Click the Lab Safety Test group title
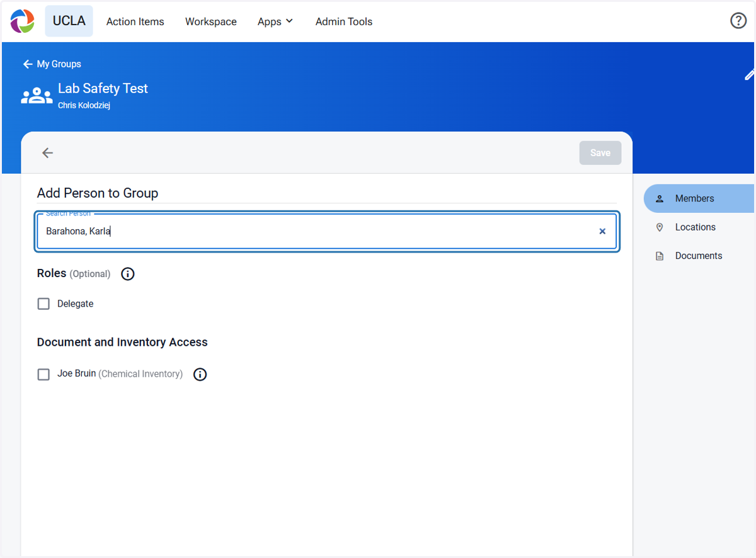The height and width of the screenshot is (558, 756). pyautogui.click(x=103, y=89)
